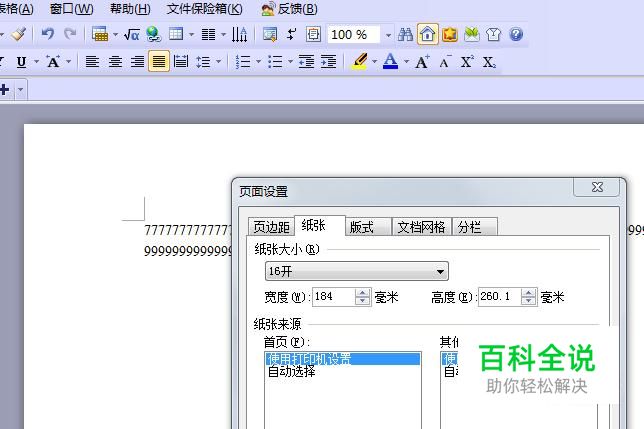Viewport: 644px width, 429px height.
Task: Click the orange star favorites icon
Action: [x=450, y=34]
